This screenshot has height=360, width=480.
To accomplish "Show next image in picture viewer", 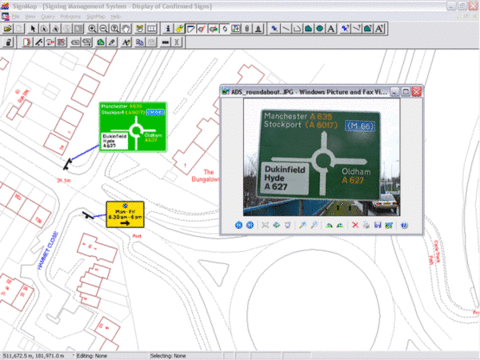I will [x=250, y=225].
